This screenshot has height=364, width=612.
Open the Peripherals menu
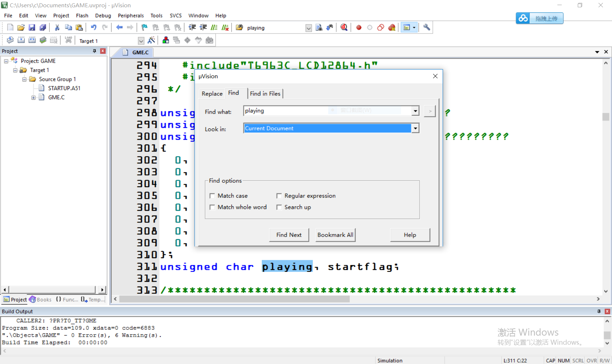pos(131,16)
